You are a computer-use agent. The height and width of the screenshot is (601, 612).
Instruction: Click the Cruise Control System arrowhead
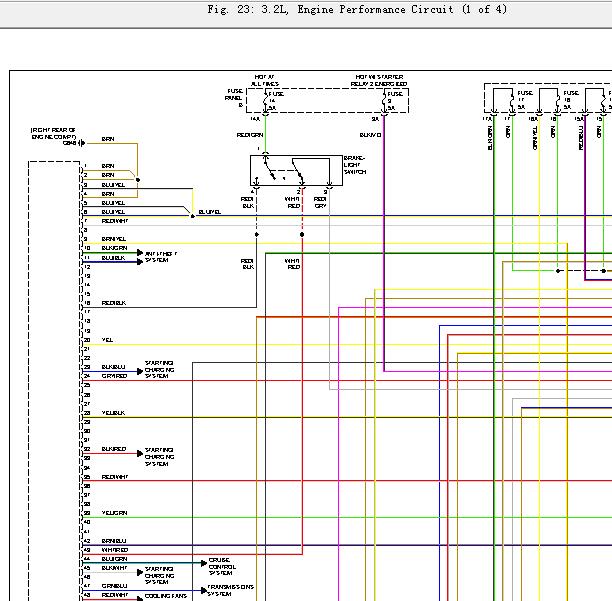click(204, 563)
